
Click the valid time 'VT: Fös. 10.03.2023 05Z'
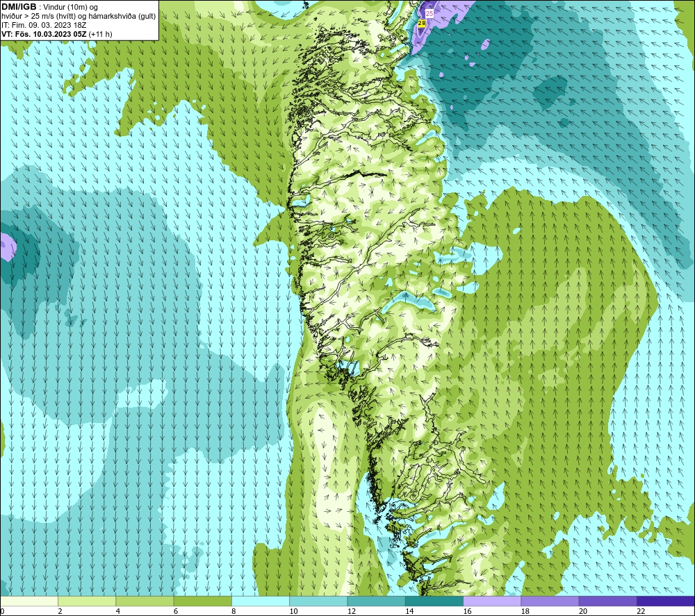pos(44,34)
